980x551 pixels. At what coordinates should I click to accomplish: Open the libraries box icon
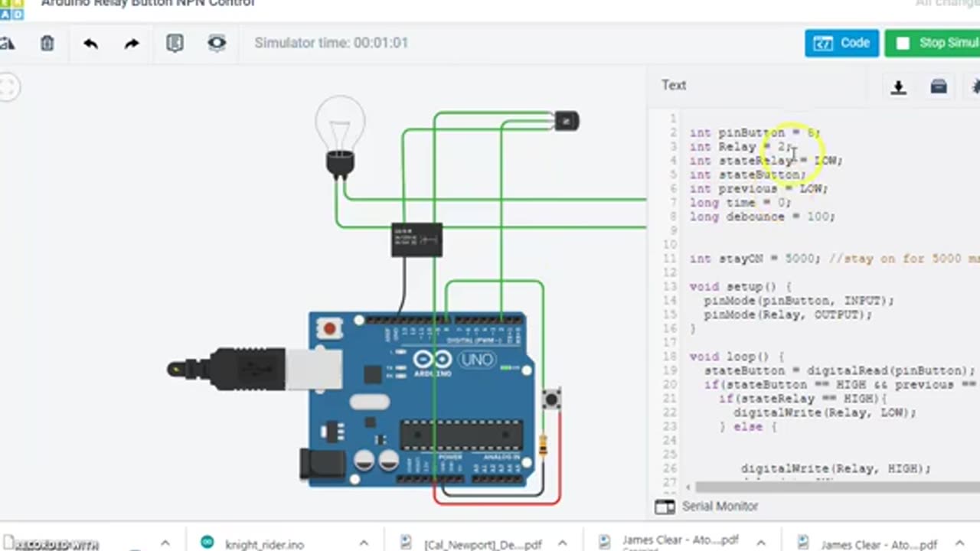(x=939, y=86)
